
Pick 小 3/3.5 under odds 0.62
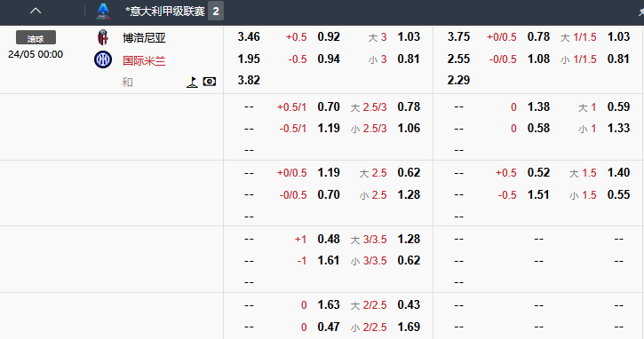409,260
